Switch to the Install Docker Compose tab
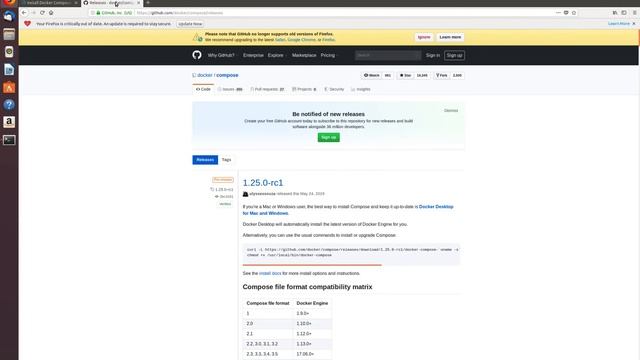Screen dimensions: 640x360 click(x=48, y=3)
